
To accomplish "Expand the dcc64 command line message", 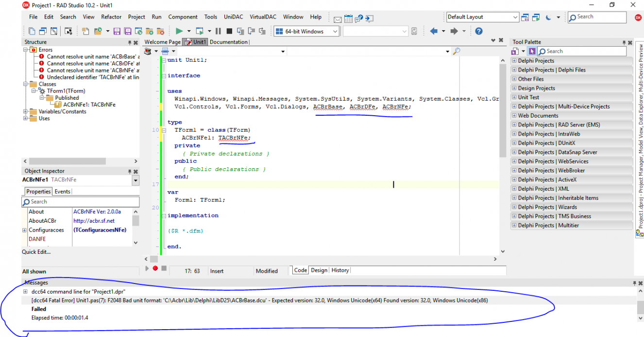I will [x=25, y=291].
